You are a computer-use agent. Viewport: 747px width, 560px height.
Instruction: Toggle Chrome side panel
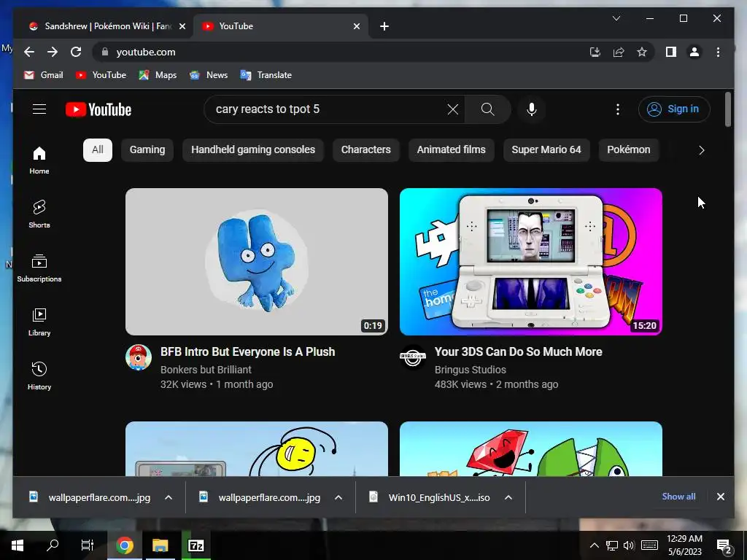tap(671, 52)
